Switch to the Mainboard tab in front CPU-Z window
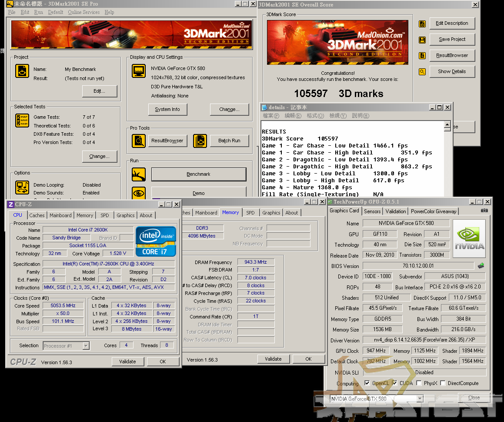504x422 pixels. (60, 215)
